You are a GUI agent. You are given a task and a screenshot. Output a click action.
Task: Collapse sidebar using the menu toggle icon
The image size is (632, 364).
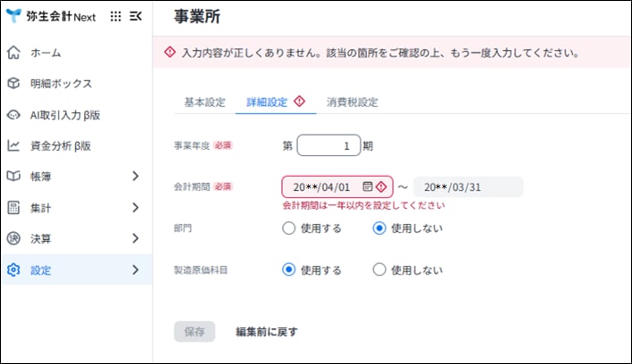click(136, 17)
